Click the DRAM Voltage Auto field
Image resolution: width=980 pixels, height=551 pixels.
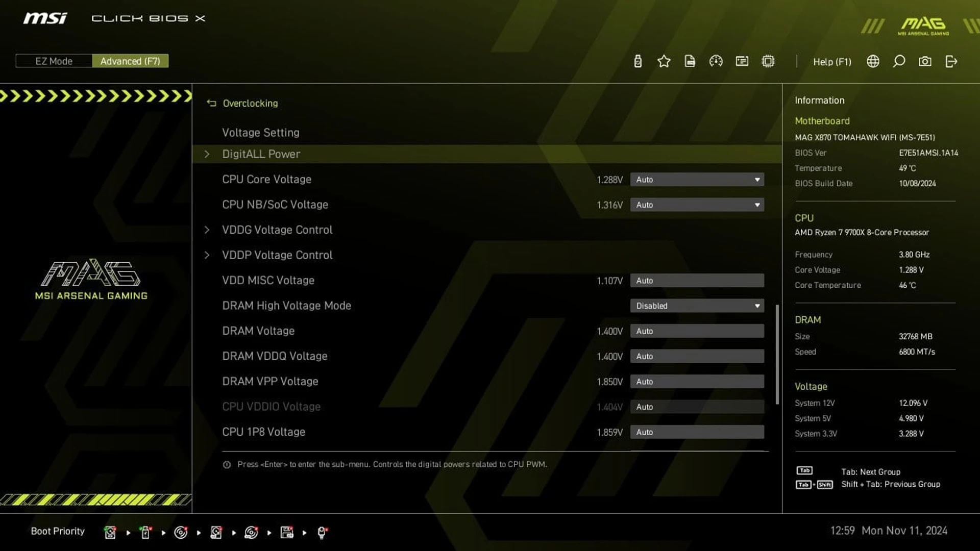tap(697, 331)
